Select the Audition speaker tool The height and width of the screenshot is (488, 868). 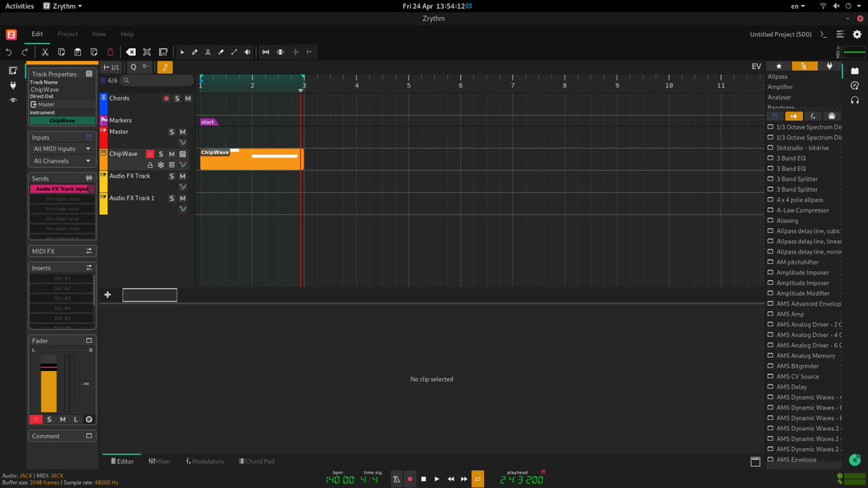pyautogui.click(x=247, y=52)
